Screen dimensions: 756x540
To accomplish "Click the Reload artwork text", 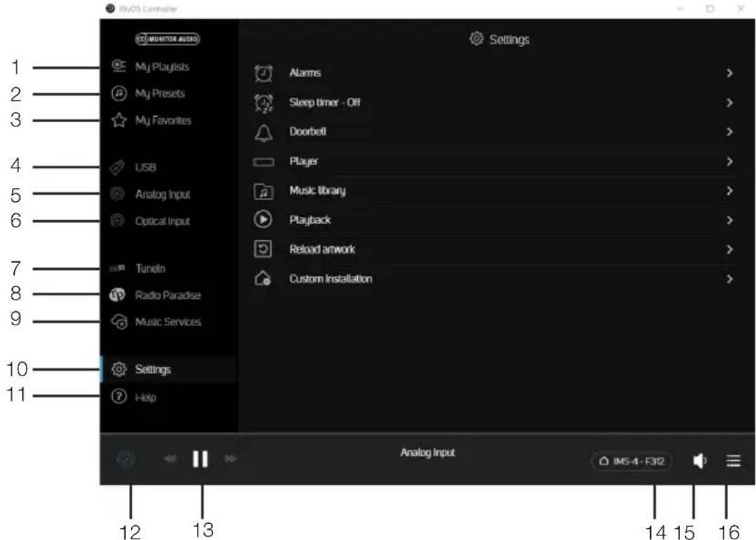I will pyautogui.click(x=322, y=249).
